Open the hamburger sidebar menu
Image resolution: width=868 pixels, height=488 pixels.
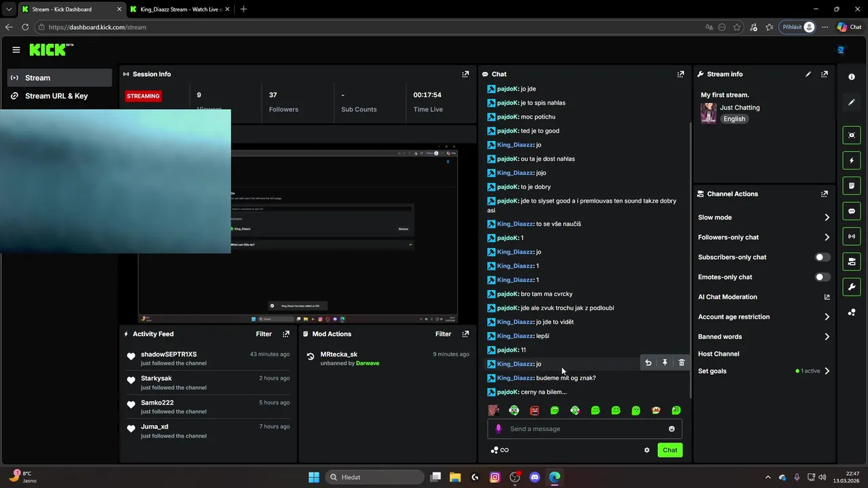tap(16, 49)
